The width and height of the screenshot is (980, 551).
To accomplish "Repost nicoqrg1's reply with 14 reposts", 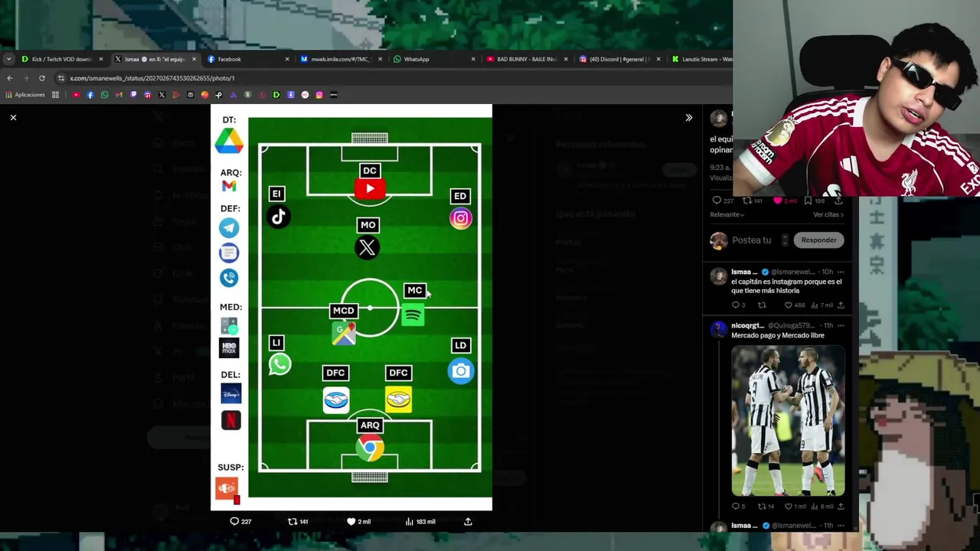I will (765, 506).
